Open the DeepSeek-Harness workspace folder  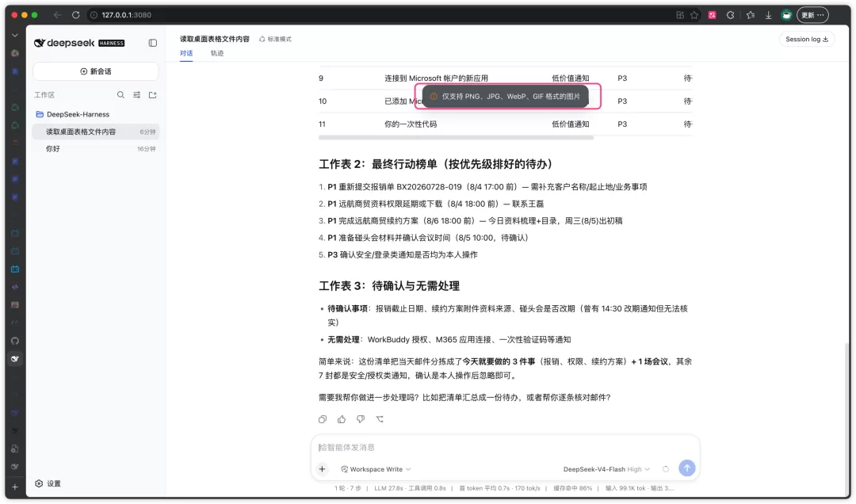pos(73,115)
